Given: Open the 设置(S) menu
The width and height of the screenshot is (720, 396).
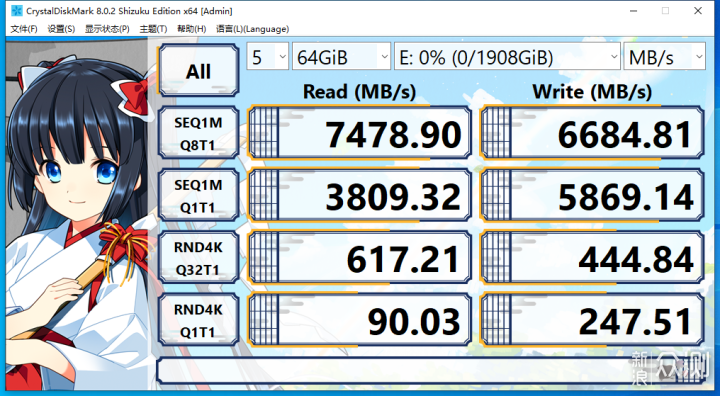Looking at the screenshot, I should click(61, 29).
